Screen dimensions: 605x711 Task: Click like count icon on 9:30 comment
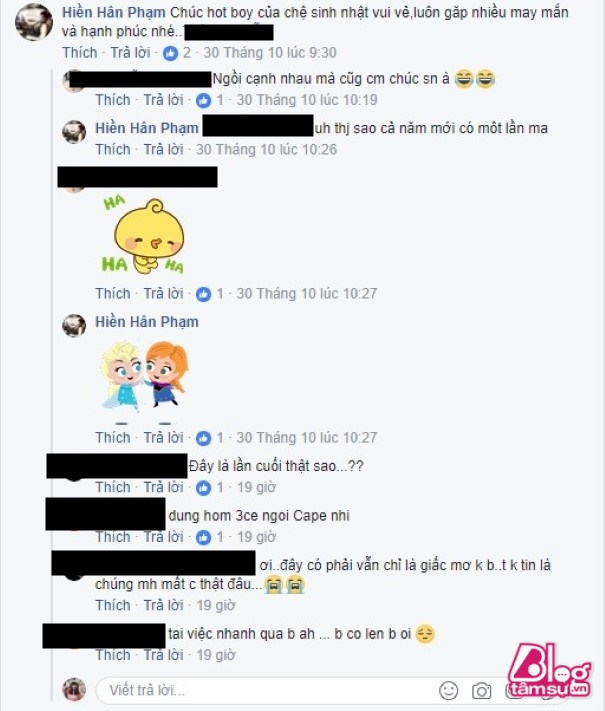[x=171, y=53]
